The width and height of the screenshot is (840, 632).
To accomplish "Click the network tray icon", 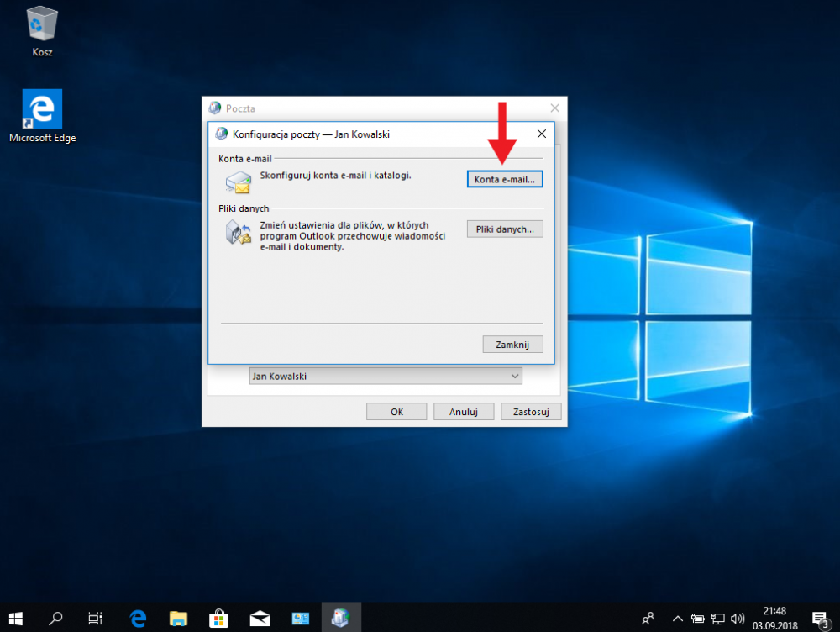I will point(717,619).
